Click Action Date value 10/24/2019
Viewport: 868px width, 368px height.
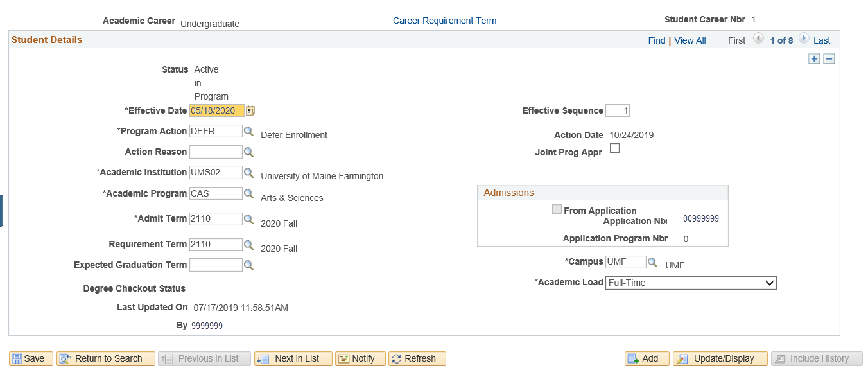(632, 135)
